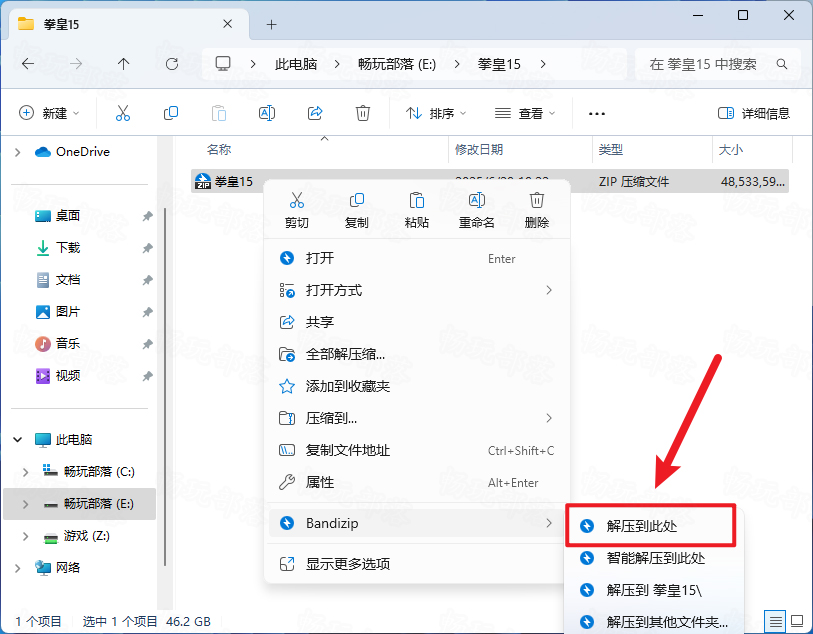813x634 pixels.
Task: Select 共享 in the context menu
Action: (x=417, y=322)
